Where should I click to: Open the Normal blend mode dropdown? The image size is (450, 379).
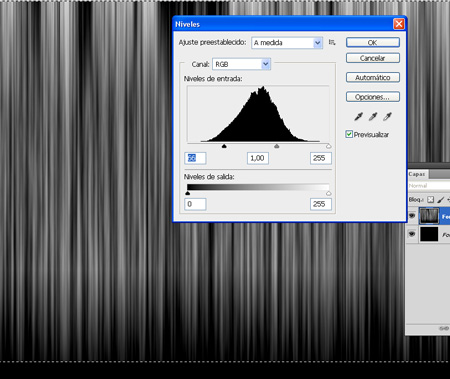coord(429,186)
